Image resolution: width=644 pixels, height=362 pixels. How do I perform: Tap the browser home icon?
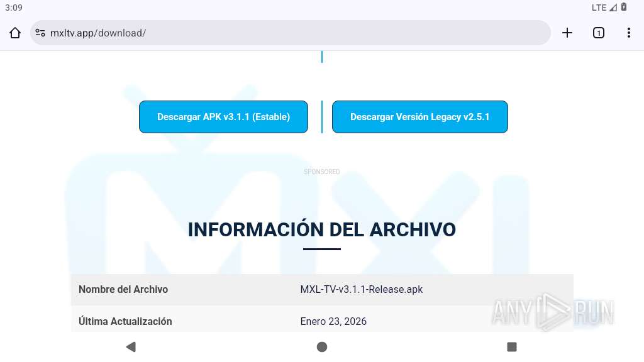coord(15,33)
